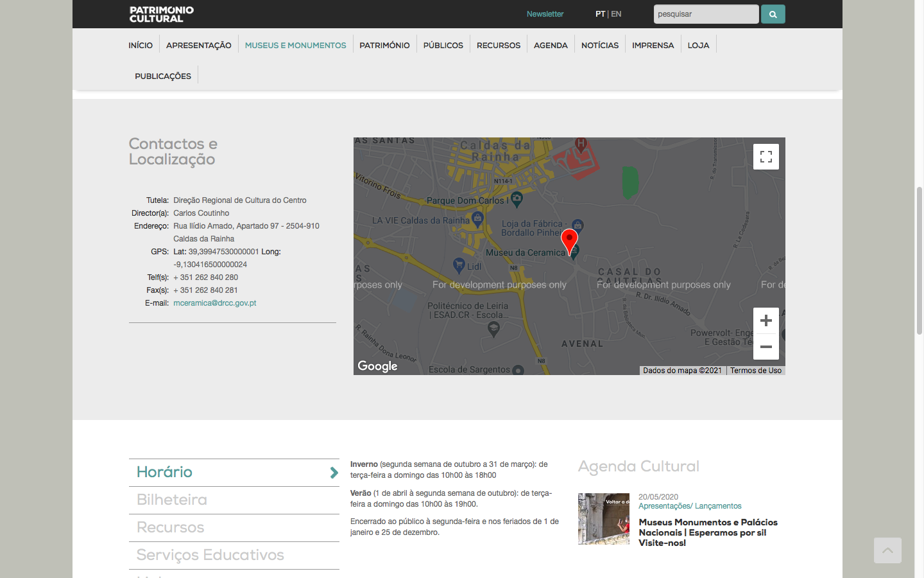Click the Lidl shopping cart map icon
The width and height of the screenshot is (924, 578).
click(459, 264)
